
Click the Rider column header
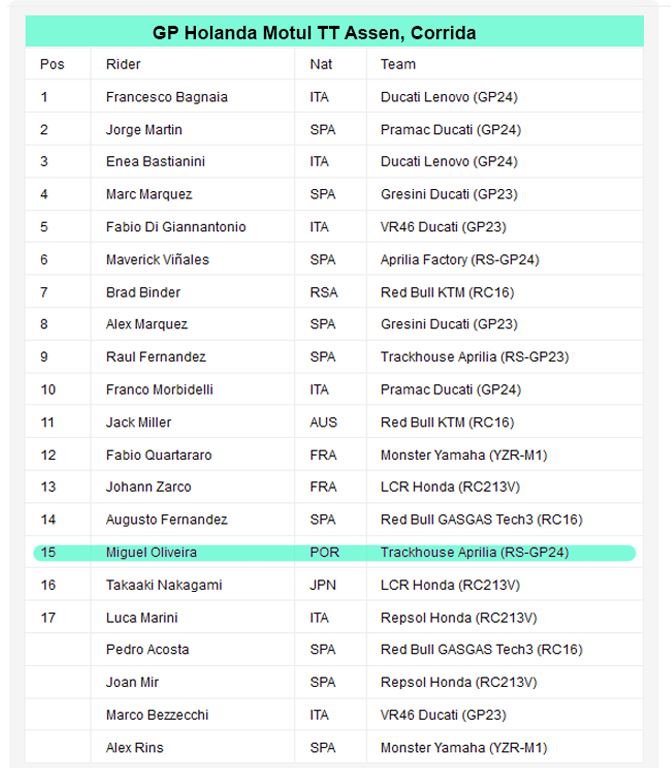123,64
